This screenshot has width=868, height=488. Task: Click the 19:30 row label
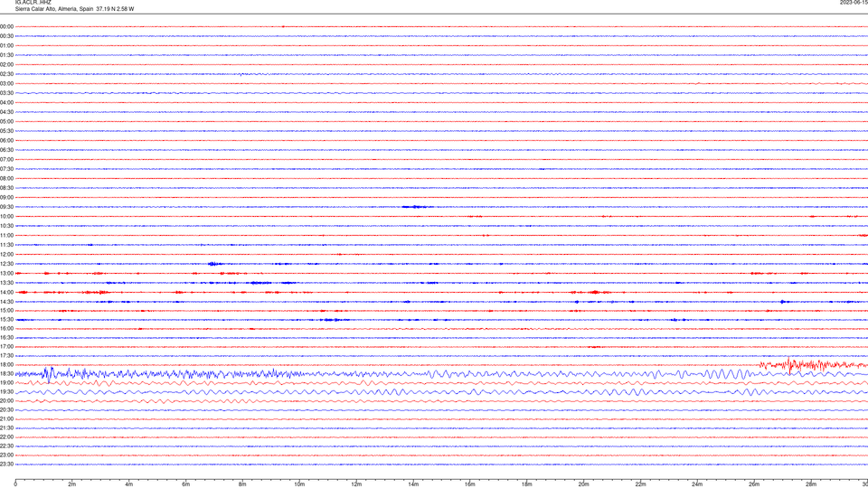tap(6, 391)
